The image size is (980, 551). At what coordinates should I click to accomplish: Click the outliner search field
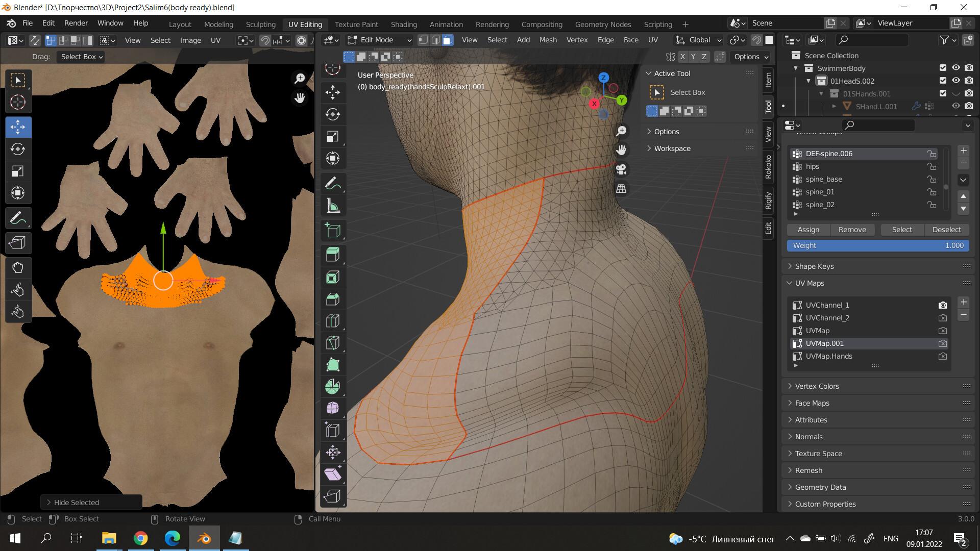[872, 40]
